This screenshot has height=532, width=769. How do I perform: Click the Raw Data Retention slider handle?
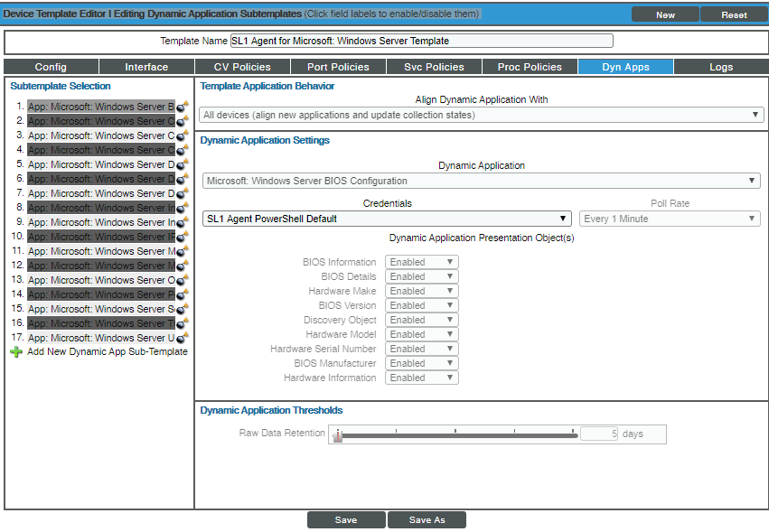point(337,435)
